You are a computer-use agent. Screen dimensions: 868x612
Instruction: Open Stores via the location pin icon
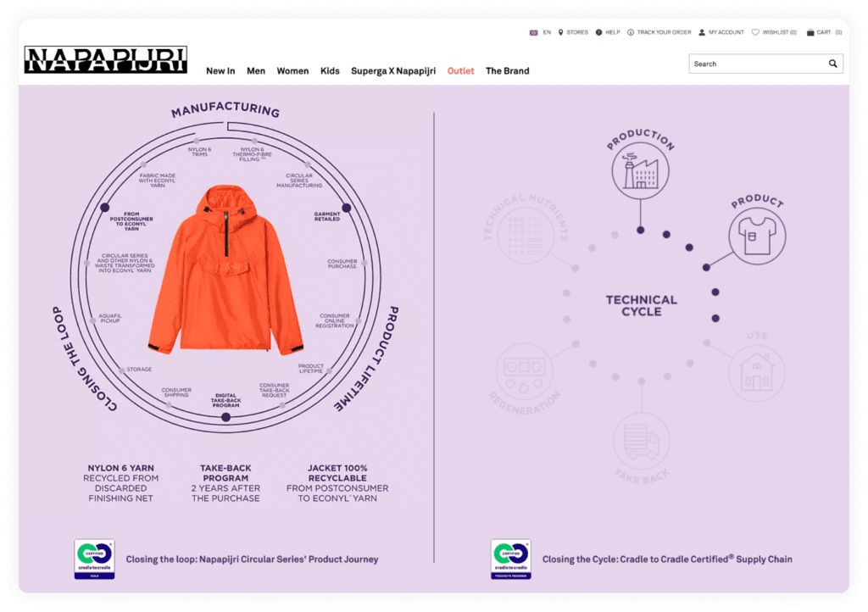coord(561,33)
